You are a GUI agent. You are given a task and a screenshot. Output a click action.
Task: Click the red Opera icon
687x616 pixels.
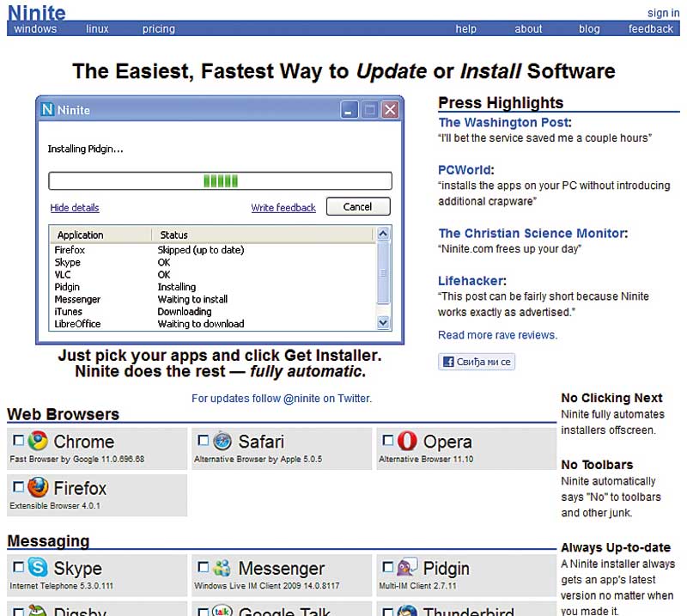click(x=407, y=441)
